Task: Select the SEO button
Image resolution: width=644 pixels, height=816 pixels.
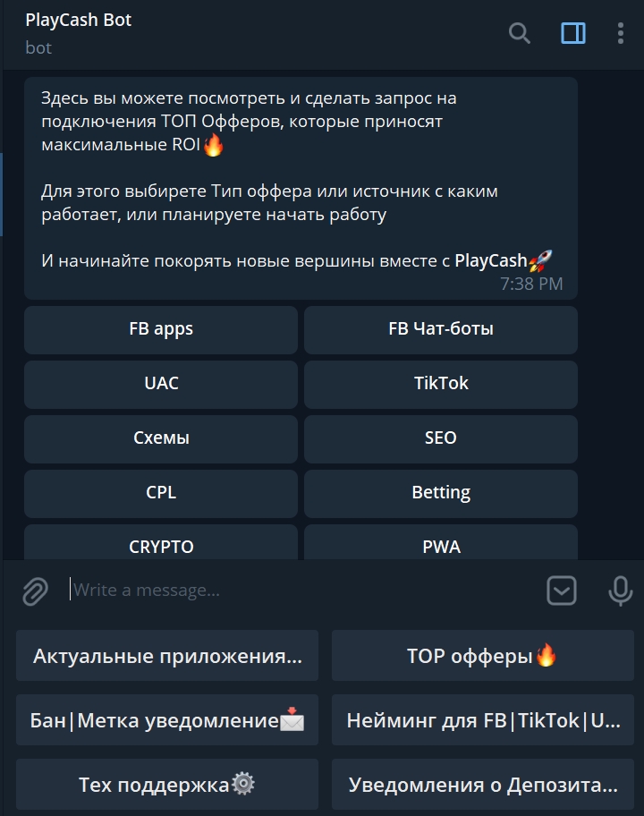Action: [441, 439]
